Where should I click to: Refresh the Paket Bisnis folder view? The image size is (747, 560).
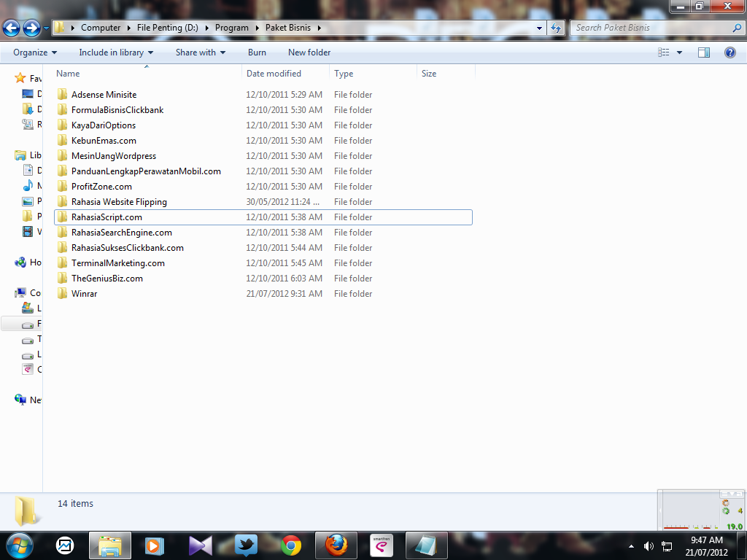556,28
